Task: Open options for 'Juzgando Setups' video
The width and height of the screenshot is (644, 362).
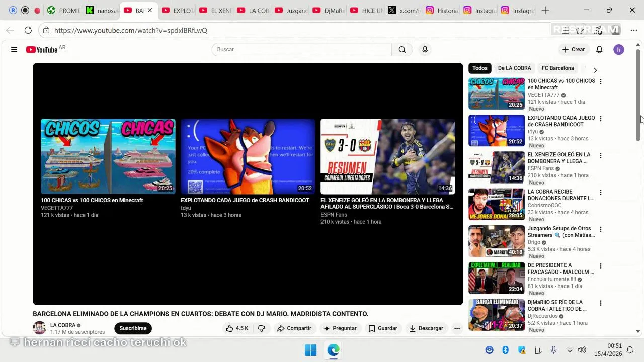Action: pos(600,229)
